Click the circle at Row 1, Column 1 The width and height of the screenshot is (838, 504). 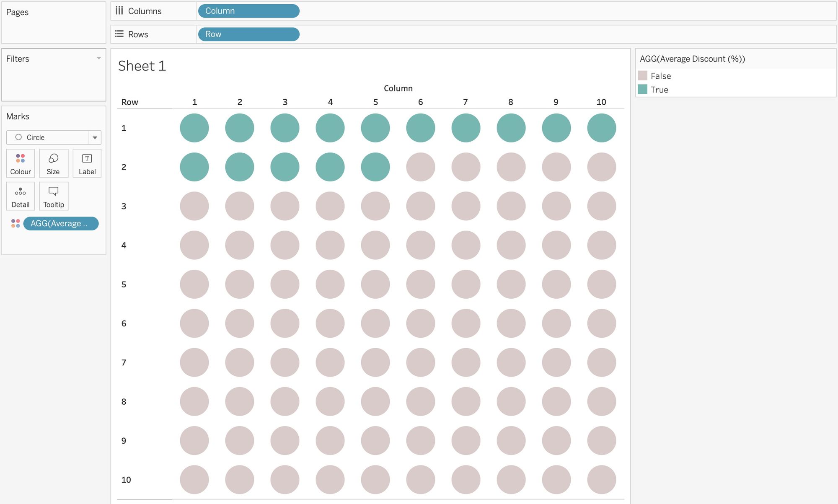pyautogui.click(x=194, y=128)
